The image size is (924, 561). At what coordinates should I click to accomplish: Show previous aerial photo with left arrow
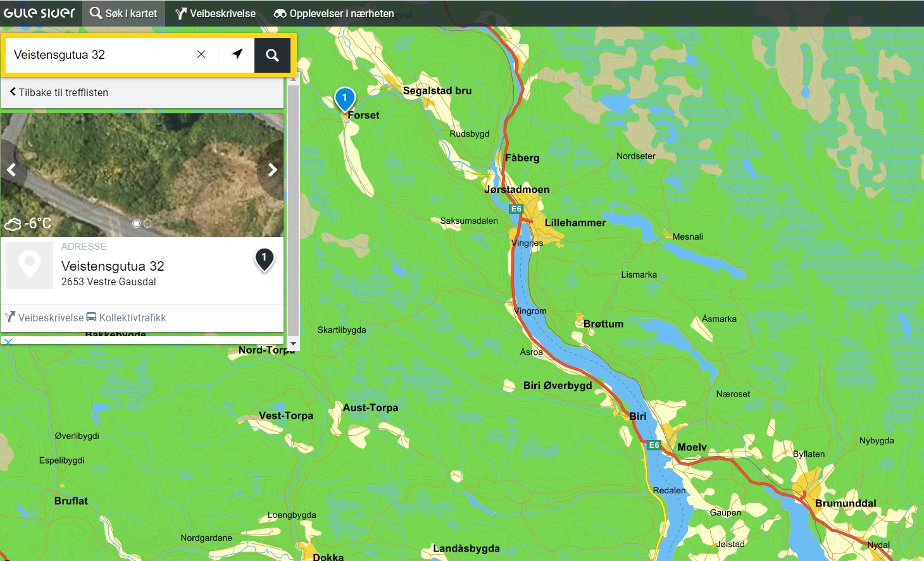pyautogui.click(x=11, y=170)
